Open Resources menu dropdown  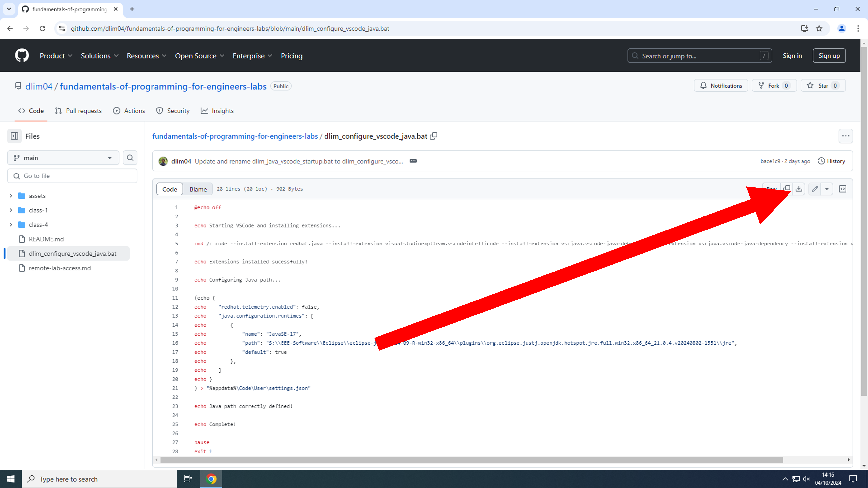pos(147,56)
